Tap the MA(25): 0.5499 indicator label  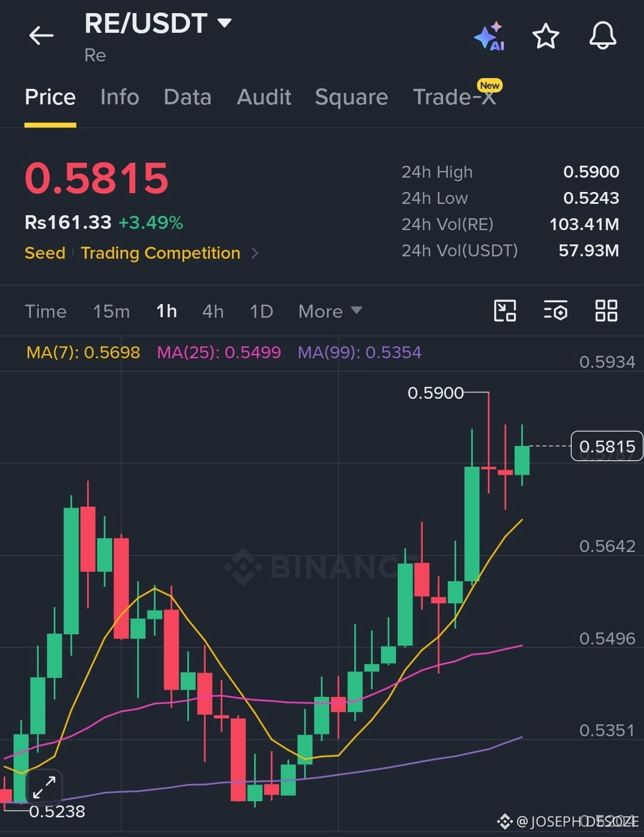219,352
